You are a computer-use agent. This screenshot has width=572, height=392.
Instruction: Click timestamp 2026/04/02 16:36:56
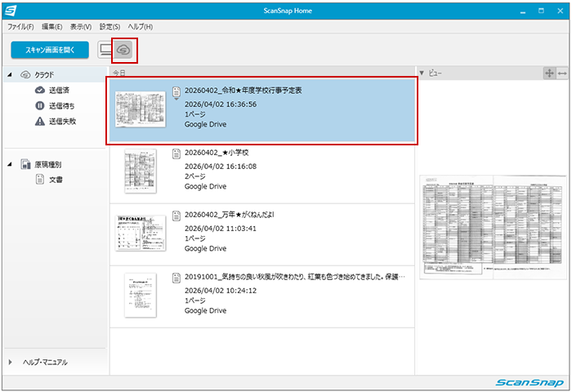pos(221,105)
